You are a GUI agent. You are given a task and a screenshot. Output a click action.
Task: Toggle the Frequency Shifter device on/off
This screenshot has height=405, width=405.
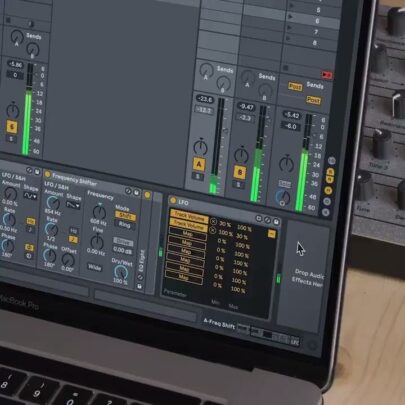(47, 174)
